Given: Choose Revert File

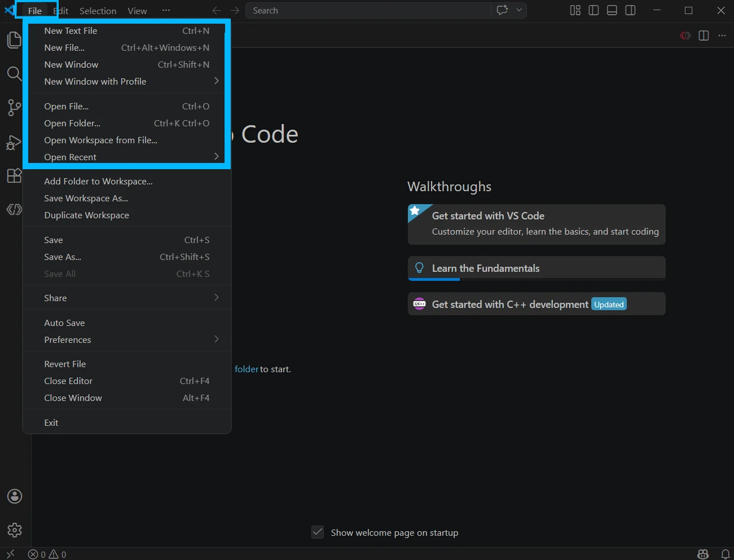Looking at the screenshot, I should (x=127, y=364).
